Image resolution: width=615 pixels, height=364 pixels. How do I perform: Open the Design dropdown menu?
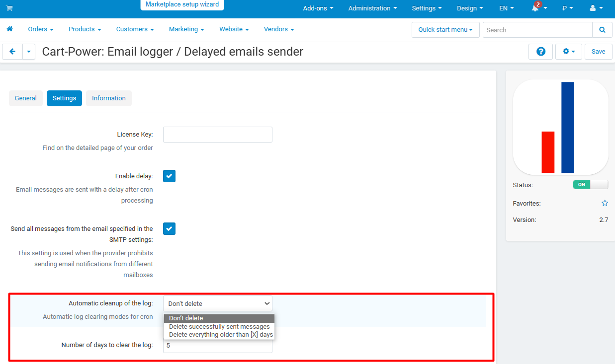[470, 8]
